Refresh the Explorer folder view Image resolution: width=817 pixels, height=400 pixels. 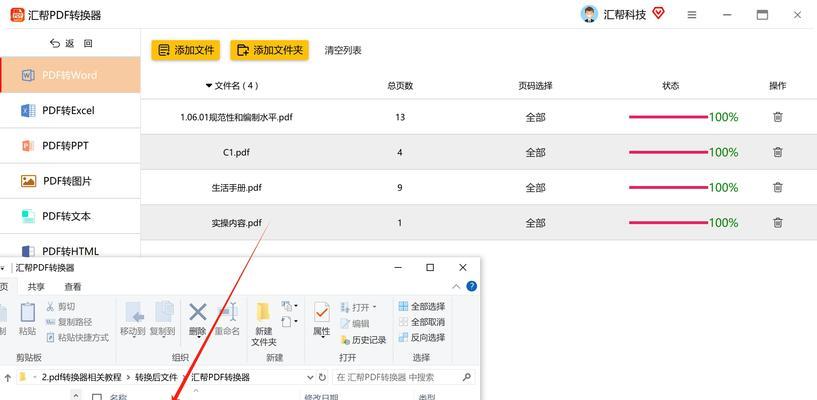[323, 377]
